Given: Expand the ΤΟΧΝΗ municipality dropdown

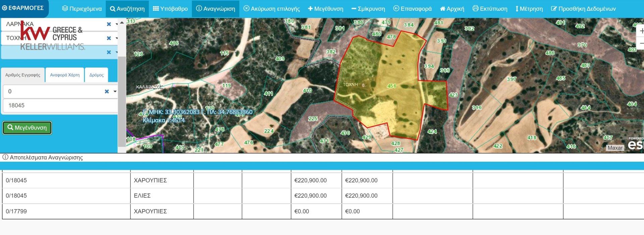Looking at the screenshot, I should coord(116,38).
